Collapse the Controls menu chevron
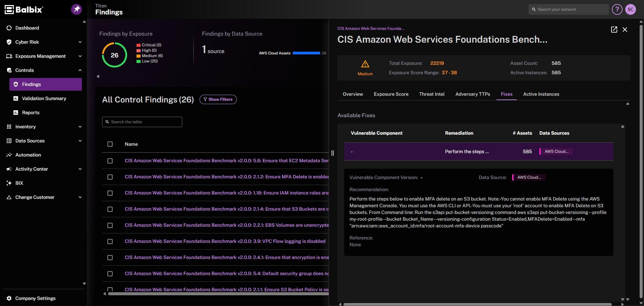Viewport: 644px width, 306px height. pos(80,70)
